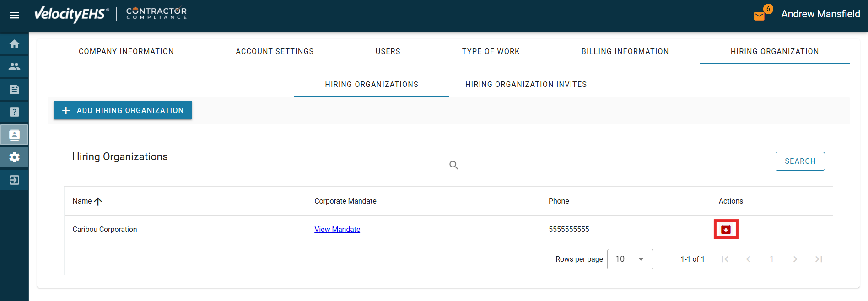
Task: Open Andrew Mansfield user menu
Action: (820, 14)
